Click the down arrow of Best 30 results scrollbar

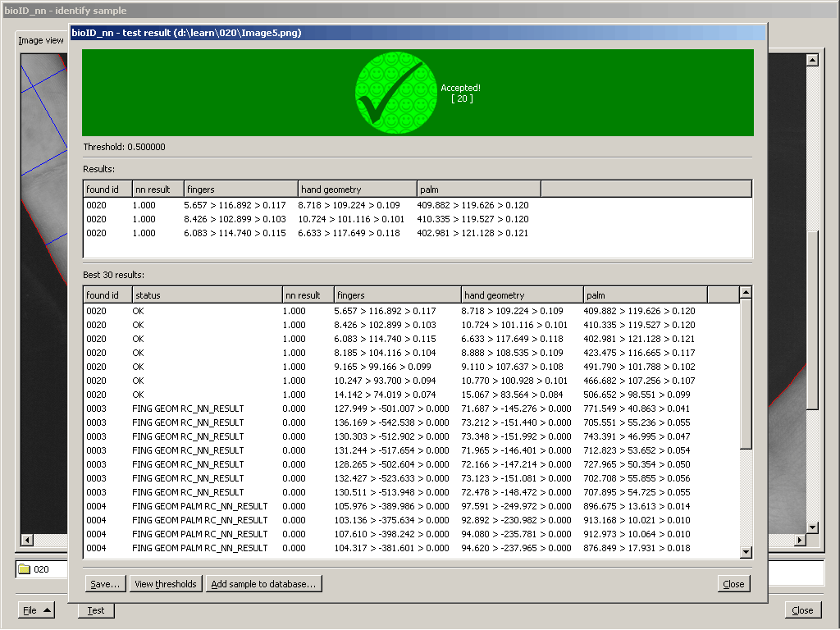(x=746, y=552)
